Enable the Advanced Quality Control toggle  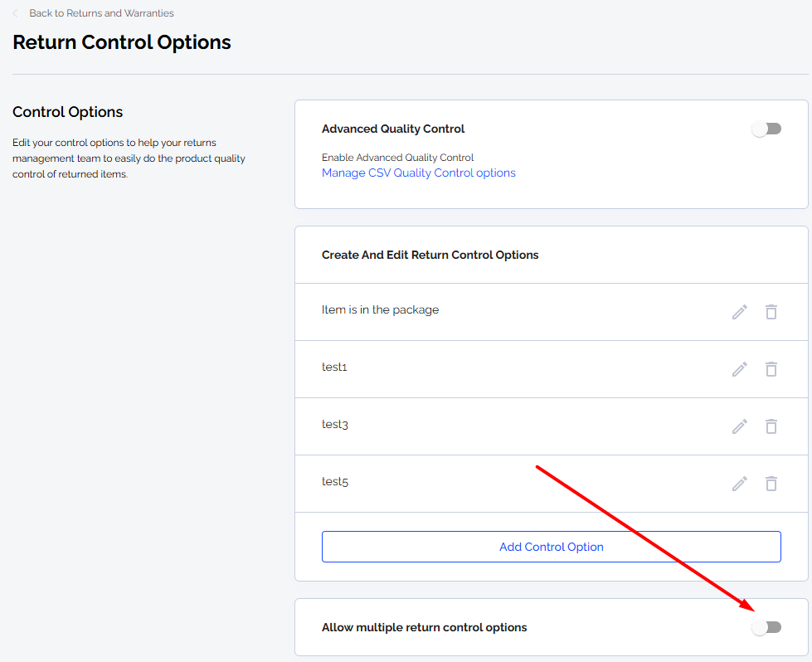[x=766, y=129]
